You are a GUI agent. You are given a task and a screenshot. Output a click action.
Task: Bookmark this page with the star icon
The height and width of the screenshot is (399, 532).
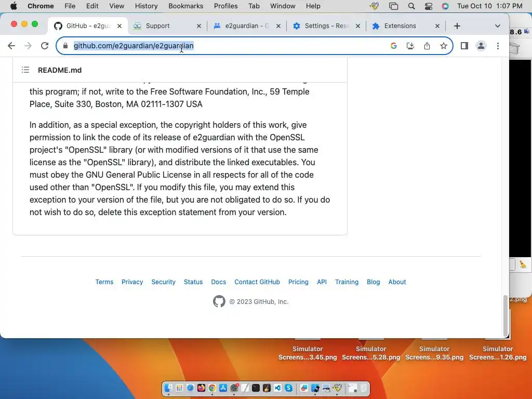[444, 46]
